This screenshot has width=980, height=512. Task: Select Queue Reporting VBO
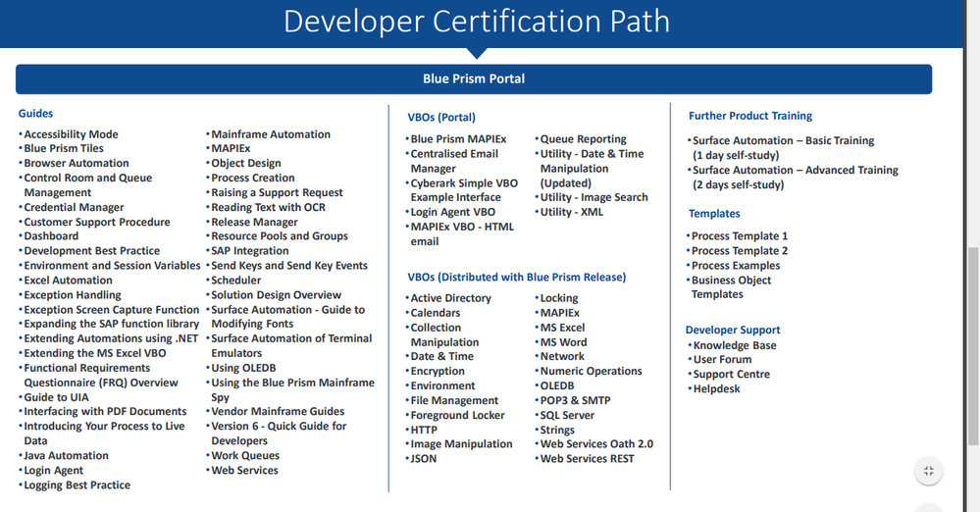pyautogui.click(x=583, y=138)
